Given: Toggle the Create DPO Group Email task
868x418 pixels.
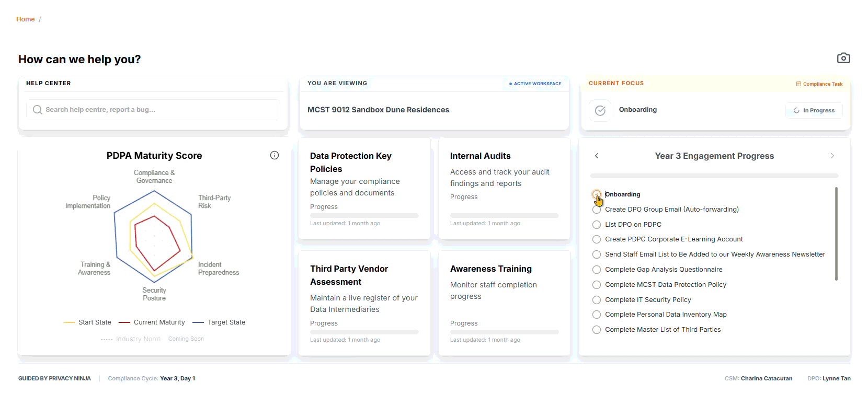Looking at the screenshot, I should point(597,210).
